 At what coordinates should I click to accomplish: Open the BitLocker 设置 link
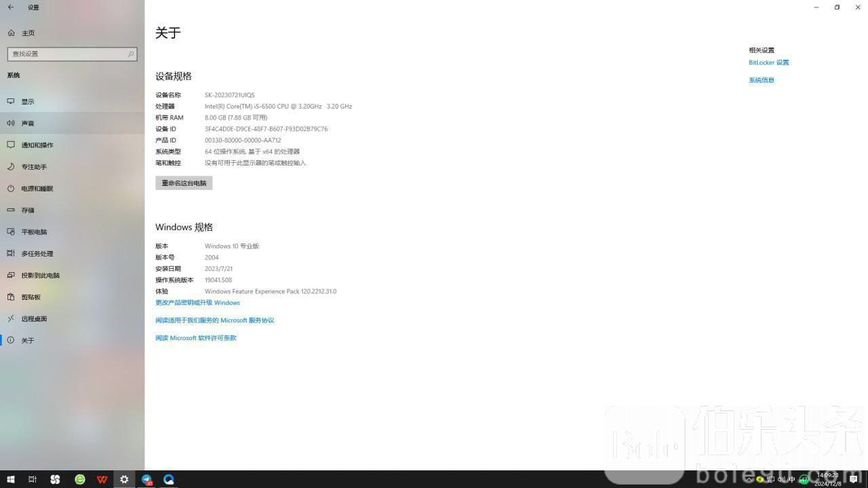tap(768, 62)
